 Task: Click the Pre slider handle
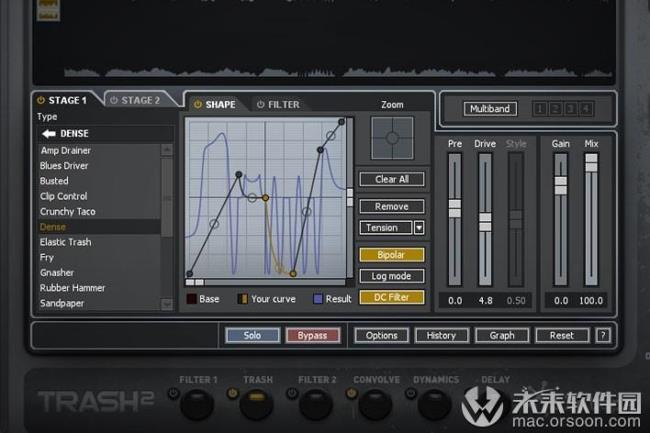[x=455, y=208]
